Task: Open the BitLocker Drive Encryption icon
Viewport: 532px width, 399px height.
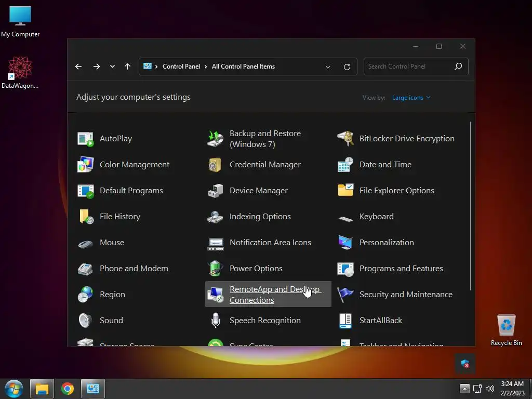Action: pyautogui.click(x=345, y=139)
